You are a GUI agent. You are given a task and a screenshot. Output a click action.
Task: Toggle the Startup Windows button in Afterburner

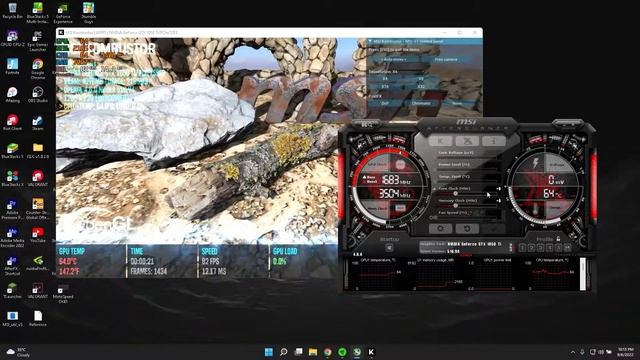(389, 248)
